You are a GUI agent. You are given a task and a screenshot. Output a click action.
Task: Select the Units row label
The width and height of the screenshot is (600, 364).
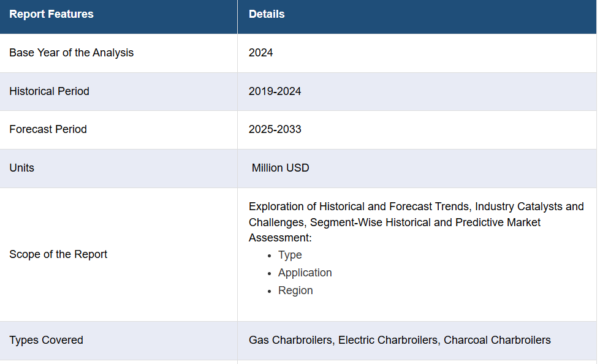coord(21,168)
